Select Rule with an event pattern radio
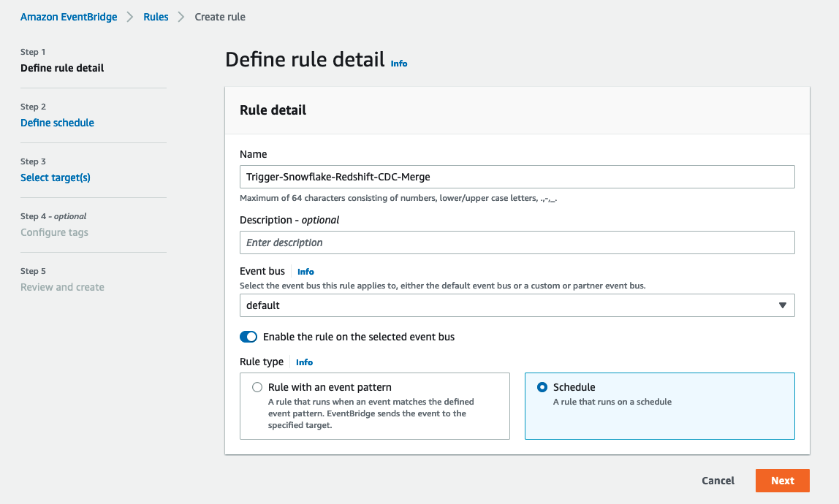This screenshot has height=504, width=839. tap(257, 387)
